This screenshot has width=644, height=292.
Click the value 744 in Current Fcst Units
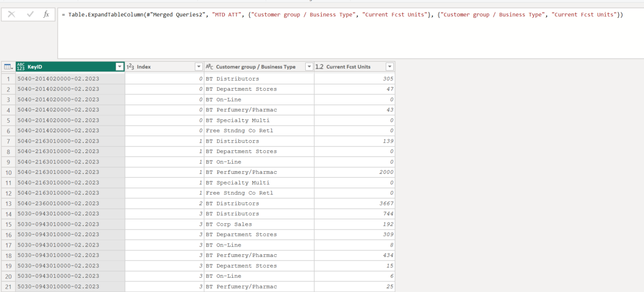[388, 214]
